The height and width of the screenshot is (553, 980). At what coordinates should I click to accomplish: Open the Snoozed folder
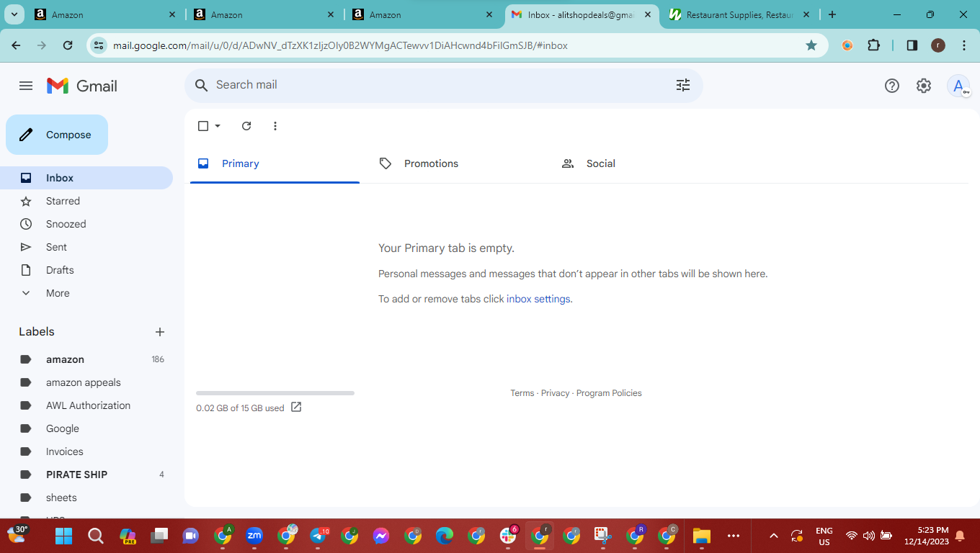pos(86,224)
